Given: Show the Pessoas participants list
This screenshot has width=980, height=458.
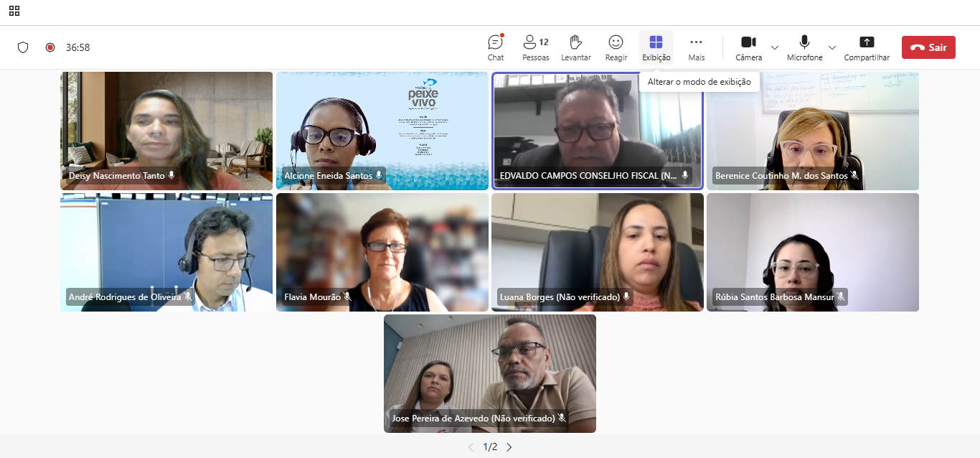Looking at the screenshot, I should tap(535, 47).
